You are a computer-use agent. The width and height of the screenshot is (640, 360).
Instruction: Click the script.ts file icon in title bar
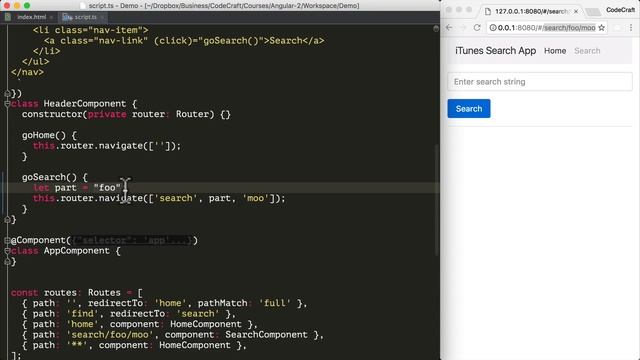tap(83, 6)
